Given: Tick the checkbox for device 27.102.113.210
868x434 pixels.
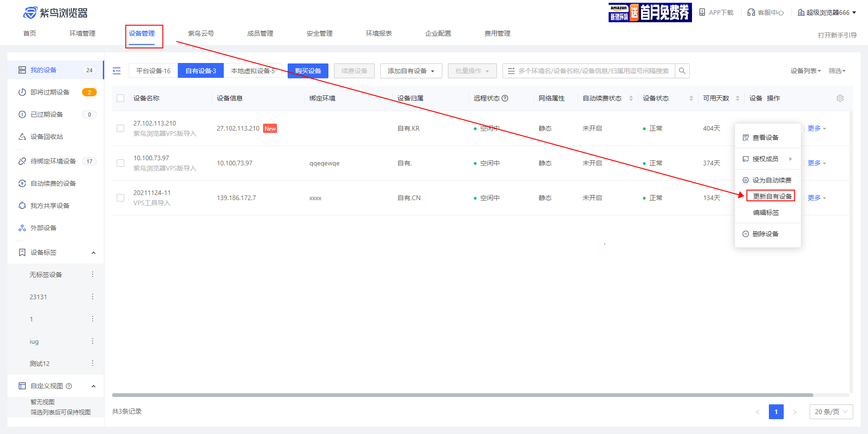Looking at the screenshot, I should click(x=120, y=128).
